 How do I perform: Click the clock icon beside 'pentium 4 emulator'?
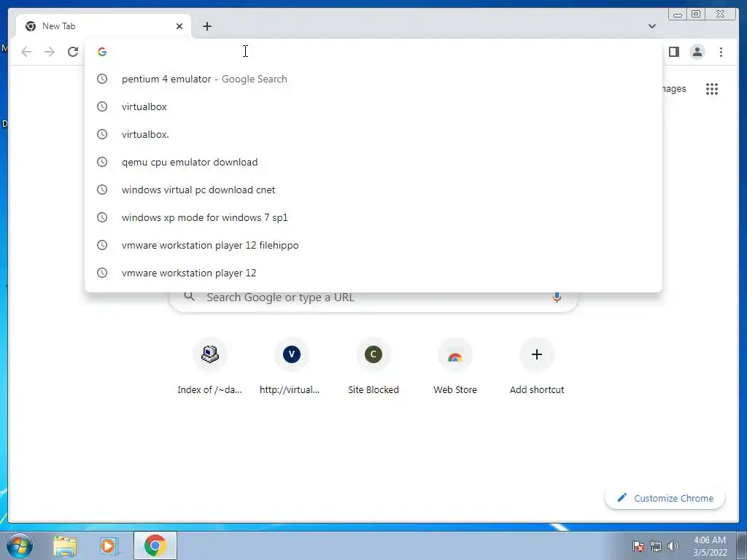pos(102,79)
